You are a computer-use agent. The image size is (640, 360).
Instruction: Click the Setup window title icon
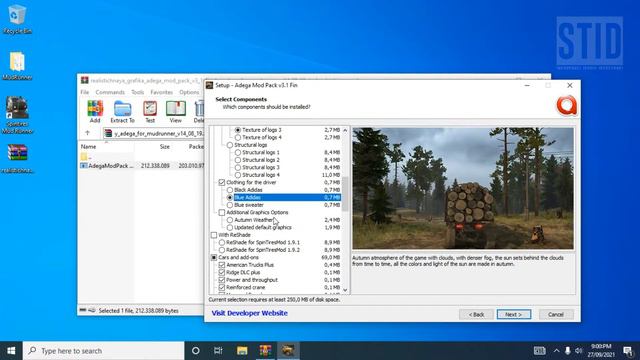pos(209,85)
